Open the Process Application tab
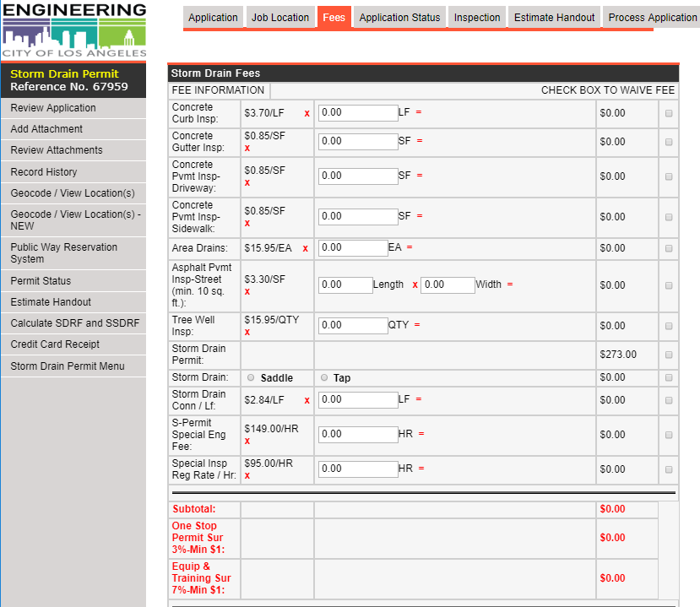The width and height of the screenshot is (700, 607). [x=652, y=18]
